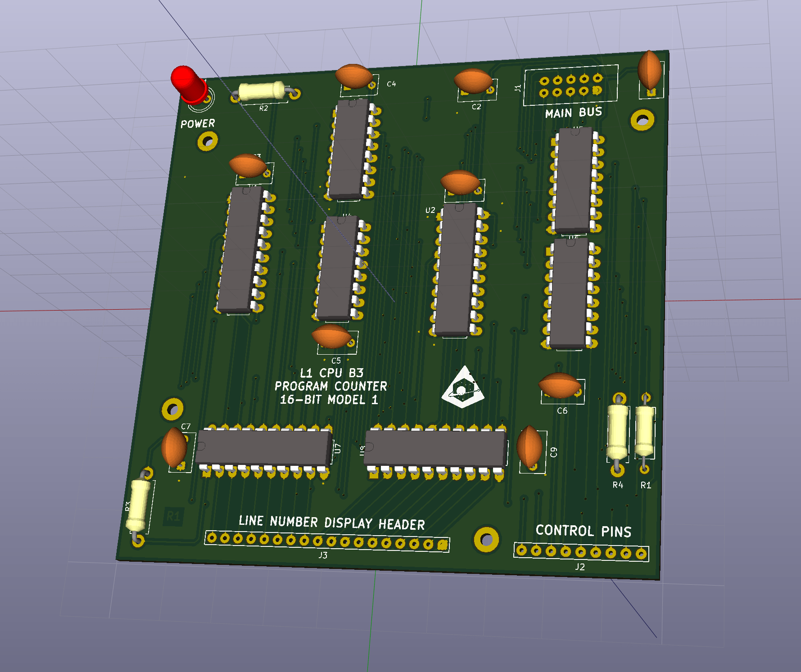This screenshot has height=672, width=801.
Task: Select the IC chip directly below MAIN BUS
Action: pos(575,180)
